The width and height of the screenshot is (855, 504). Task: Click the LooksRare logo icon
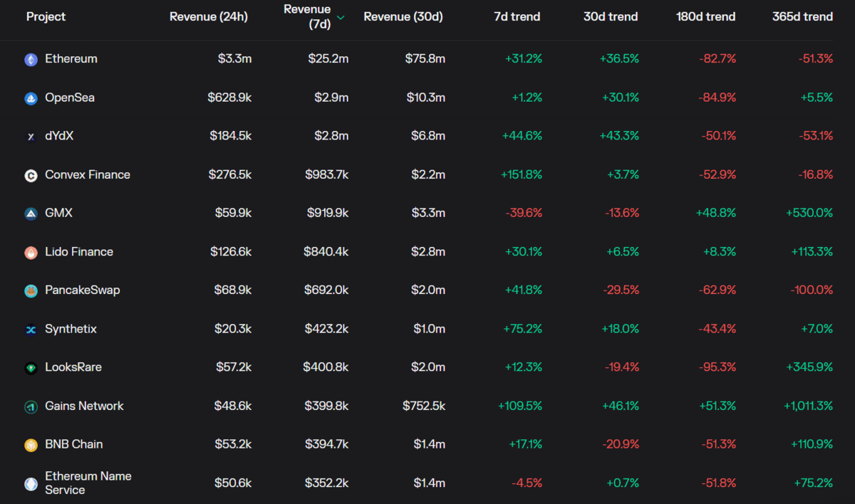coord(31,368)
